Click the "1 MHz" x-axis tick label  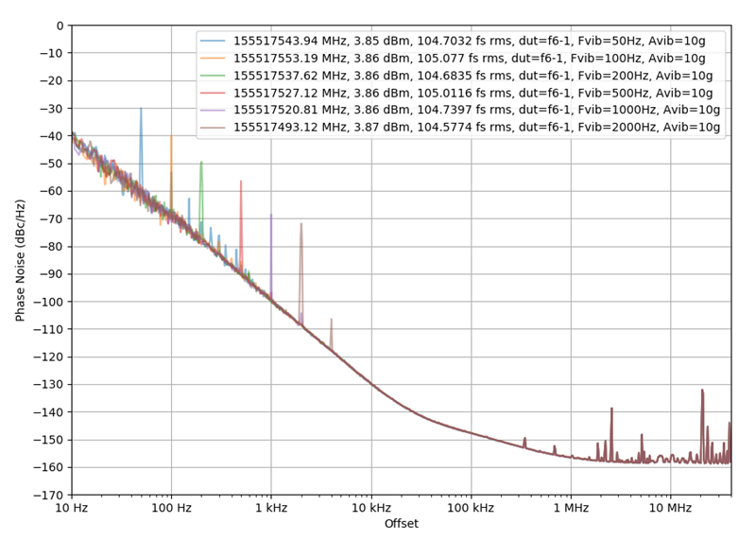pos(571,509)
